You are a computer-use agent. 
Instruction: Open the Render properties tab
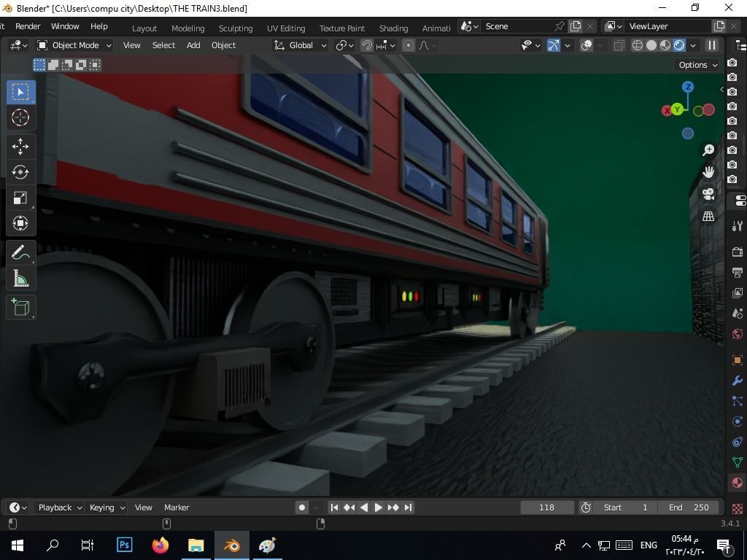[738, 252]
